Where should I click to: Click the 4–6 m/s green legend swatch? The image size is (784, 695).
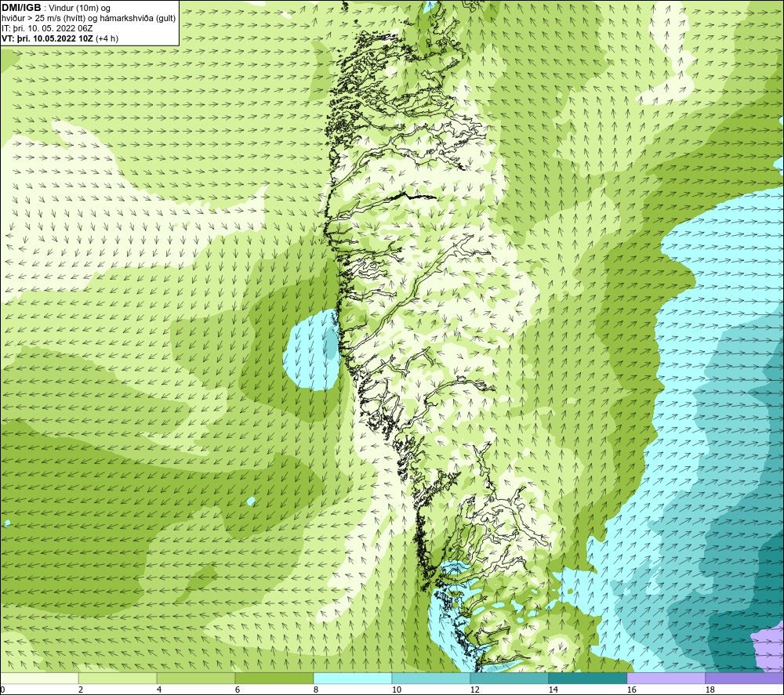click(196, 678)
